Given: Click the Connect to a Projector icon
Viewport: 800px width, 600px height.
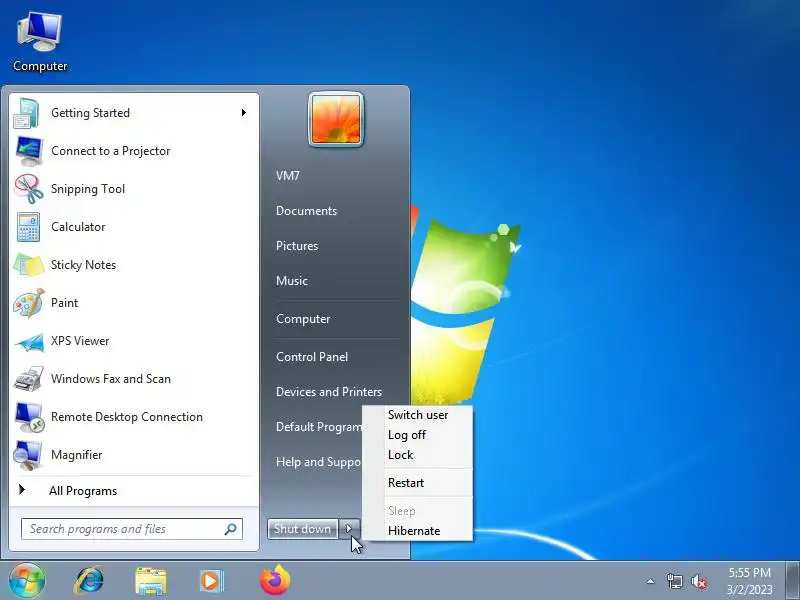Looking at the screenshot, I should pos(29,151).
